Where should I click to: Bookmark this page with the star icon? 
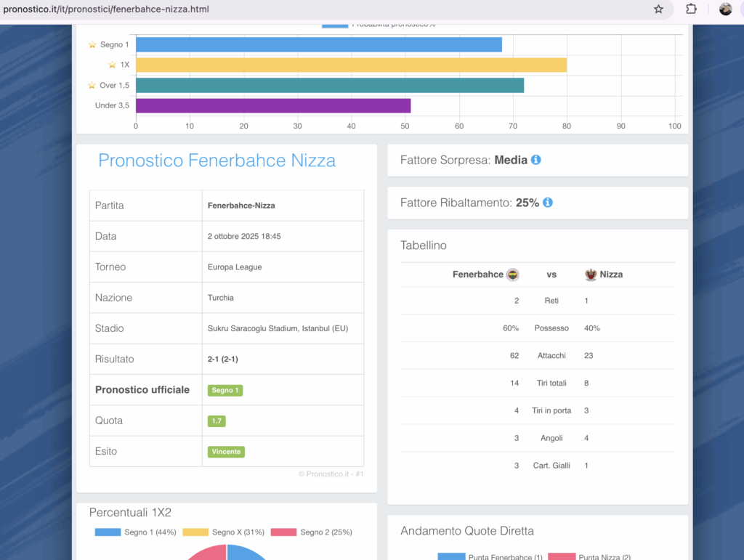coord(658,9)
